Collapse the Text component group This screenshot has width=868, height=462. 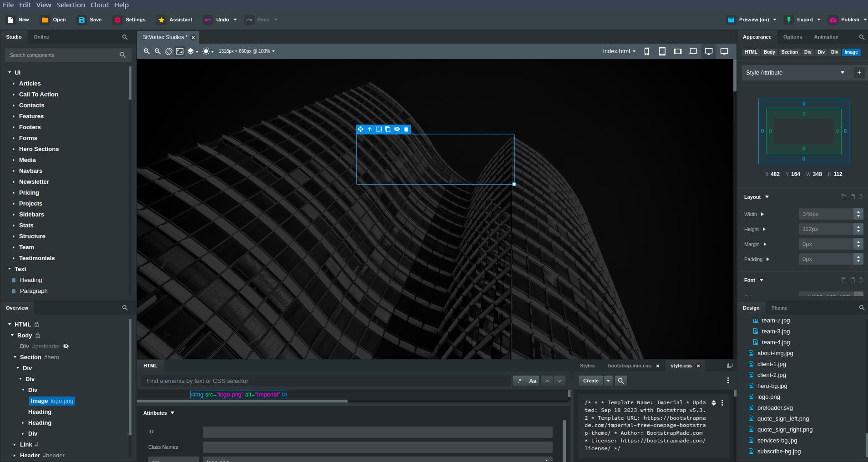(9, 269)
